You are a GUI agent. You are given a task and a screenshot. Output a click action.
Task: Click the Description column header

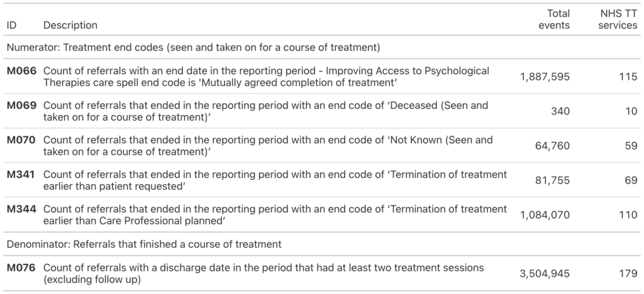pyautogui.click(x=70, y=25)
